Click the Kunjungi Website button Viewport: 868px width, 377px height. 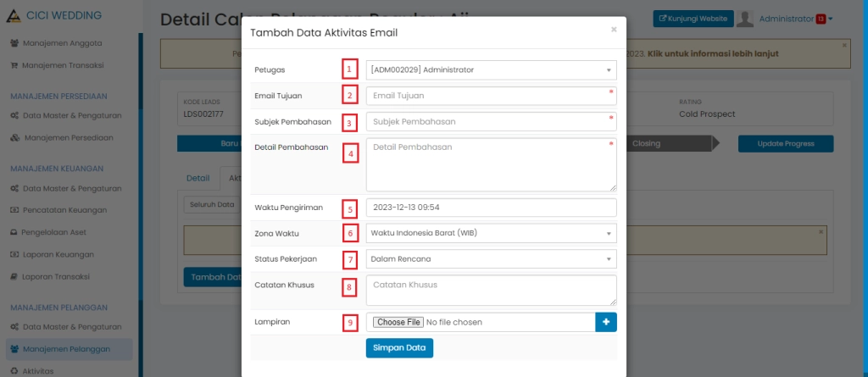pos(693,19)
